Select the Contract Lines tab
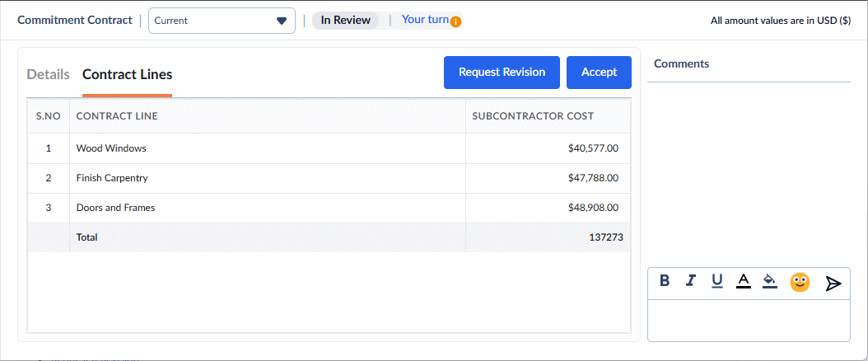This screenshot has width=868, height=361. coord(128,74)
